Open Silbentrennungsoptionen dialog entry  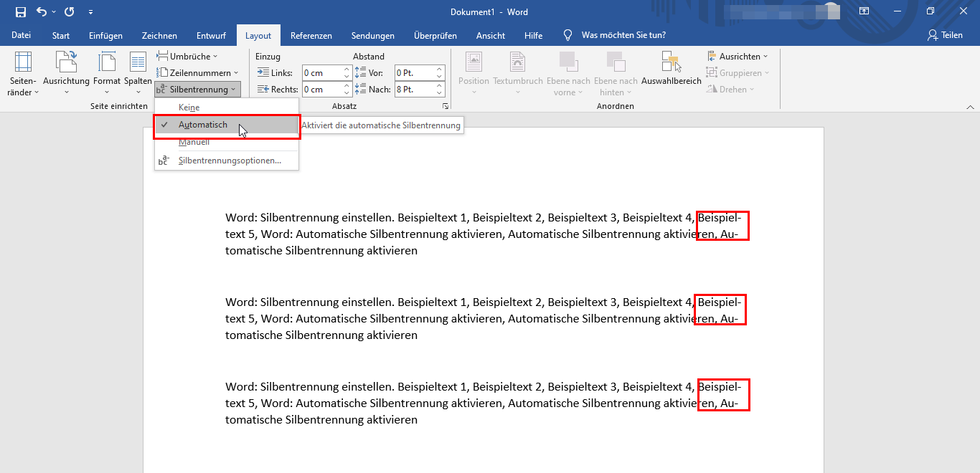click(x=227, y=161)
